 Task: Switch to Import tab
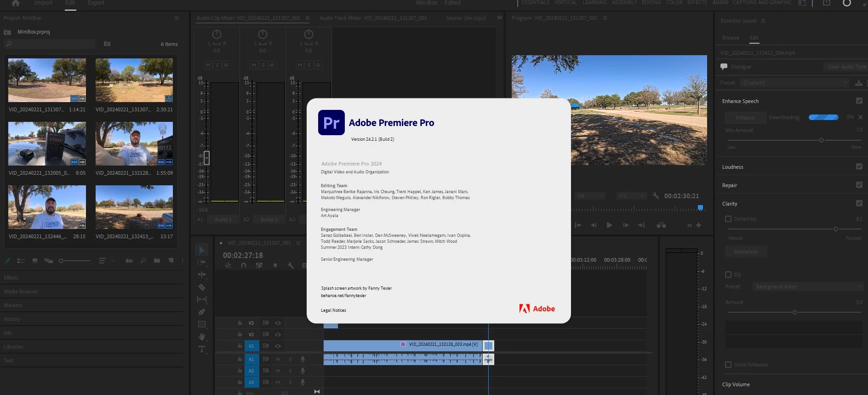[x=43, y=3]
